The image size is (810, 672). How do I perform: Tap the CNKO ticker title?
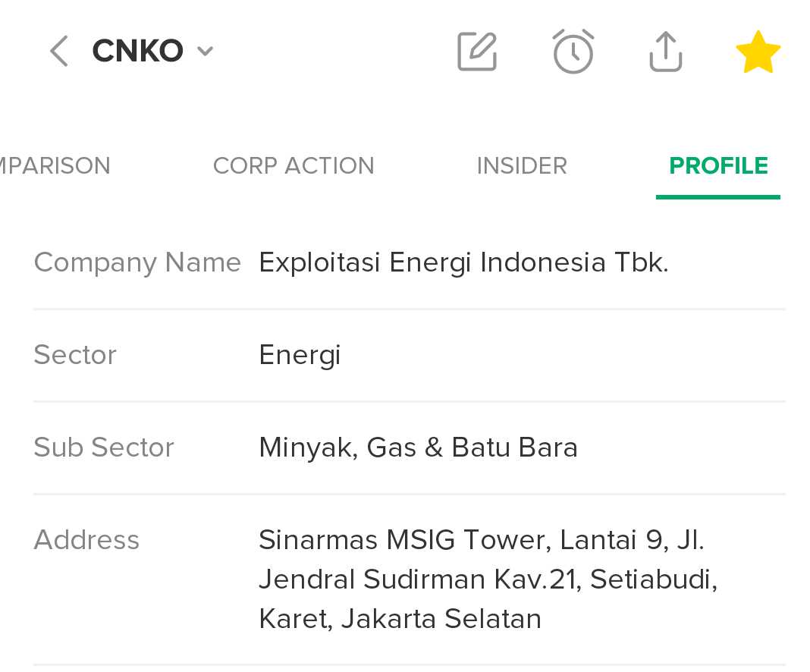(x=137, y=51)
